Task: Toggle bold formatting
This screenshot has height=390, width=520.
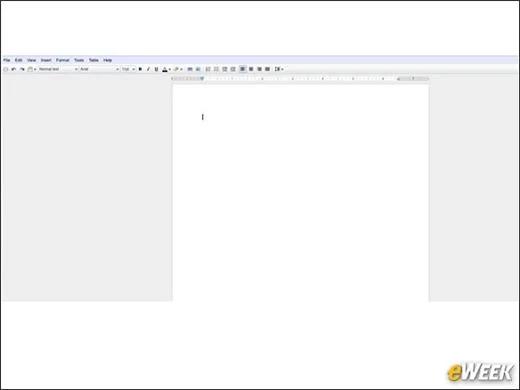Action: 140,69
